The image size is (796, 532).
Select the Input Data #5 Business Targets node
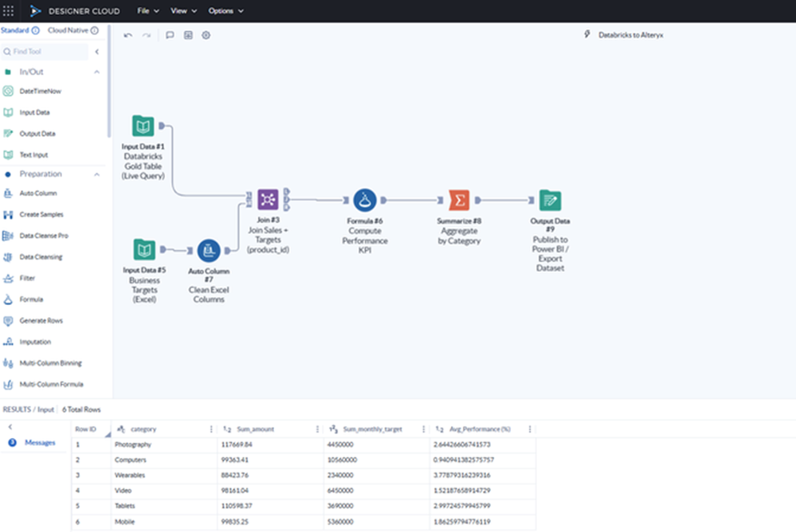click(144, 250)
